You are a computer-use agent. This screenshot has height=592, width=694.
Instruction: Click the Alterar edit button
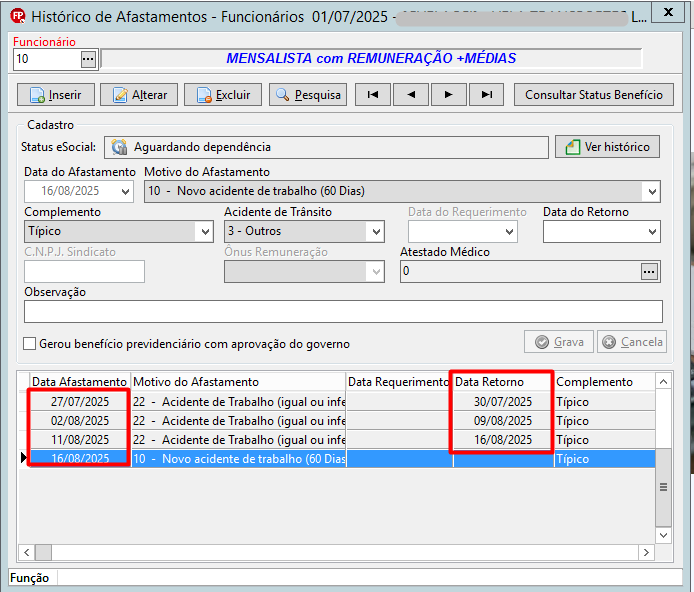click(x=139, y=95)
